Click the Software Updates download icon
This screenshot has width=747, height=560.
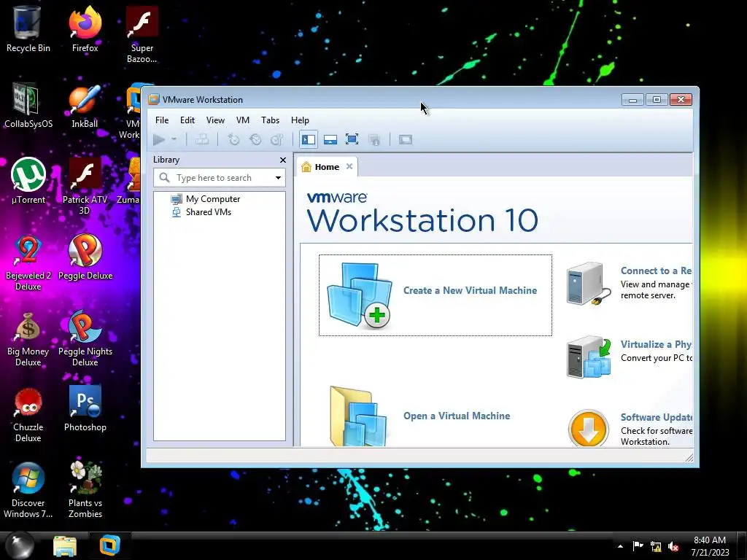pyautogui.click(x=589, y=427)
